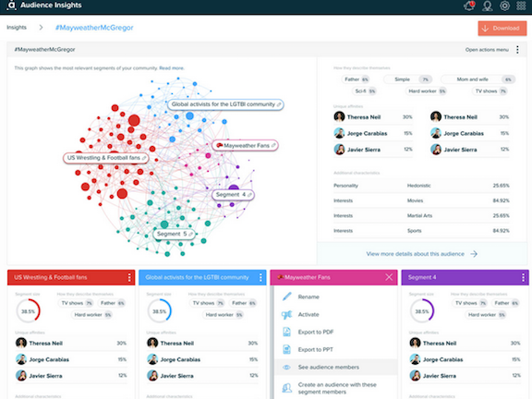Open Javier Sierra in Segment 4 card
This screenshot has height=399, width=532.
point(465,376)
